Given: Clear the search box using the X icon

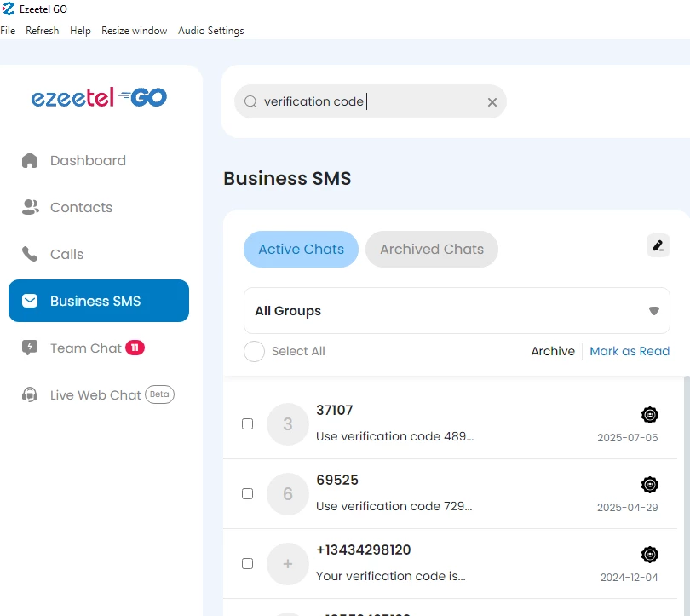Looking at the screenshot, I should 492,101.
